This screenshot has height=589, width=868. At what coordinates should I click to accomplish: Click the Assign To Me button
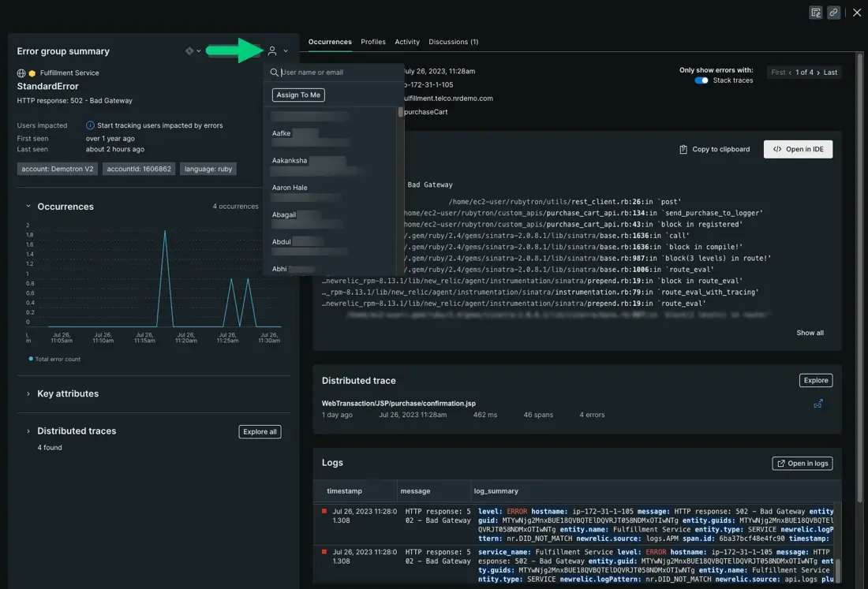click(298, 95)
